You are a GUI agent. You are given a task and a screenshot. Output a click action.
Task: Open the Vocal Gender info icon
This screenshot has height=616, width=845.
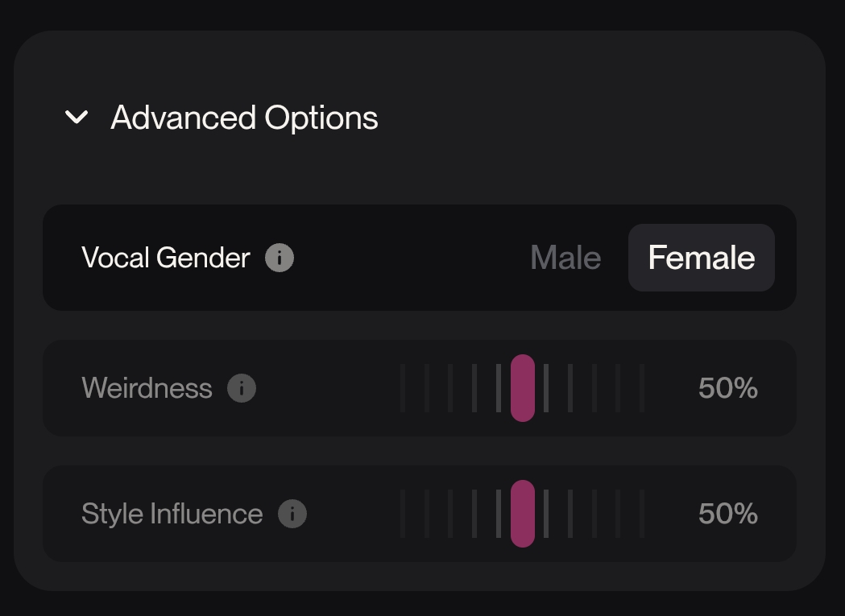280,258
